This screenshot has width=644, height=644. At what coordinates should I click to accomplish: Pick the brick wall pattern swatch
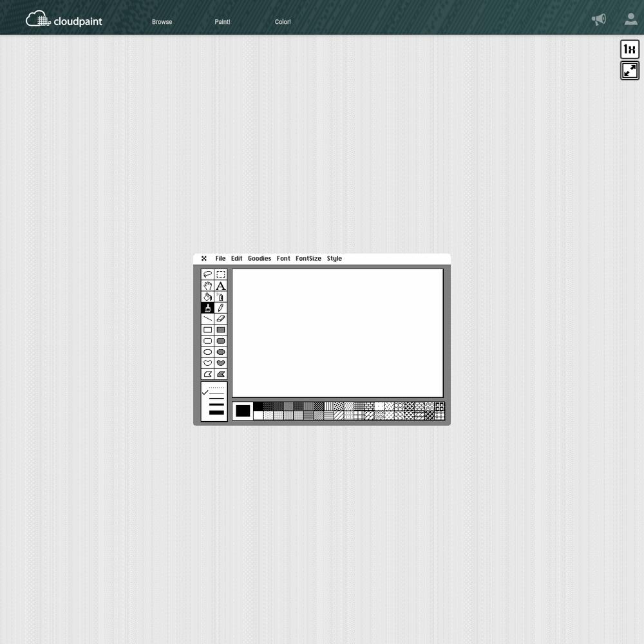tap(369, 406)
